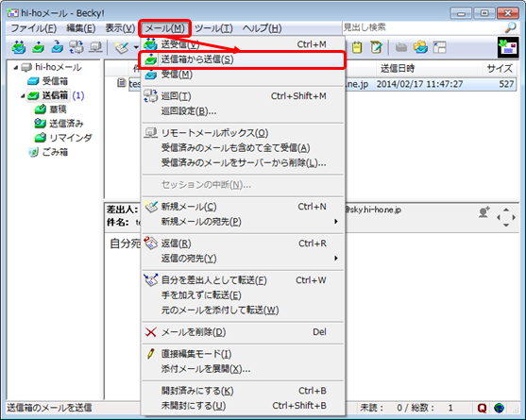This screenshot has width=526, height=420.
Task: Click the add contact person icon
Action: pyautogui.click(x=484, y=212)
